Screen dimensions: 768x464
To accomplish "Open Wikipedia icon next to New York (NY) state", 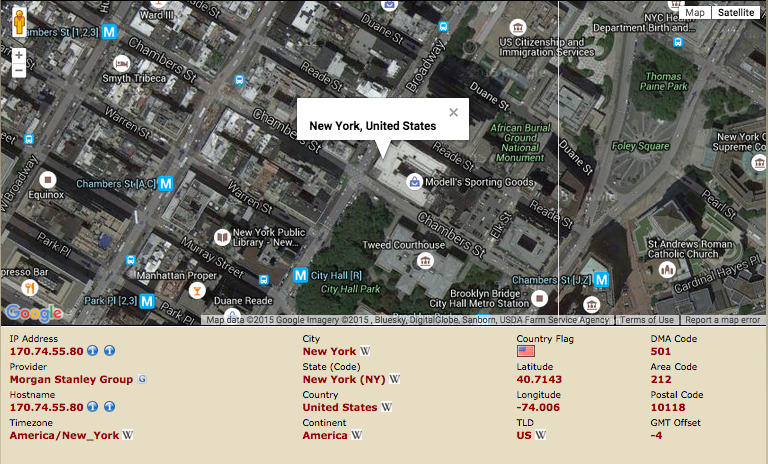I will coord(394,379).
